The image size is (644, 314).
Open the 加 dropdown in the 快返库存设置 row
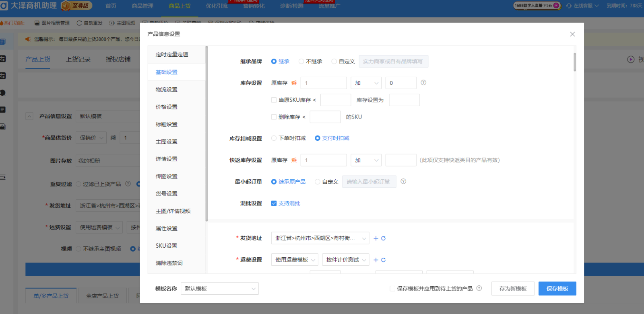click(x=366, y=160)
